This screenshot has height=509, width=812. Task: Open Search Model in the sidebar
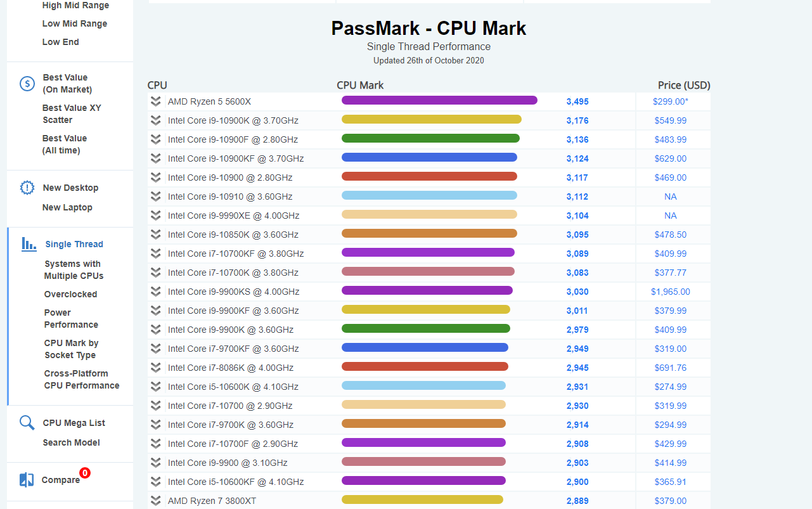(71, 442)
